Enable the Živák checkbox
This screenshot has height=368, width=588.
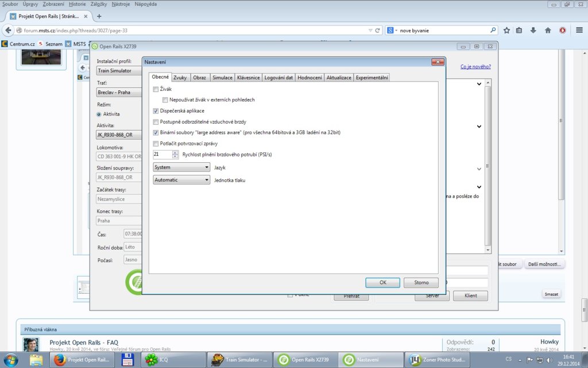[x=156, y=90]
